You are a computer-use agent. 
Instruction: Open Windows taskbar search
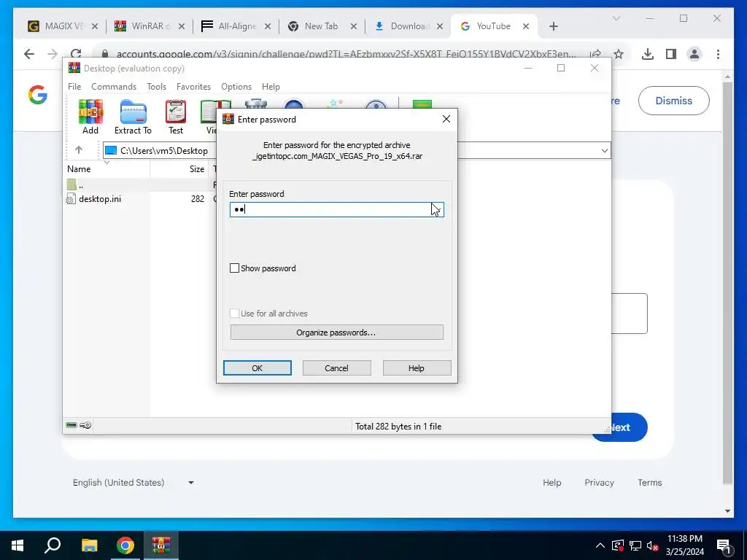coord(53,545)
